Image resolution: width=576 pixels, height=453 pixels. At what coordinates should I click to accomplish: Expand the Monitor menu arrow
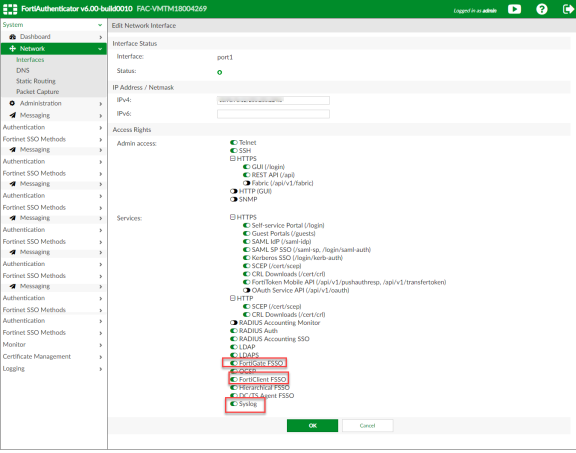click(x=101, y=345)
